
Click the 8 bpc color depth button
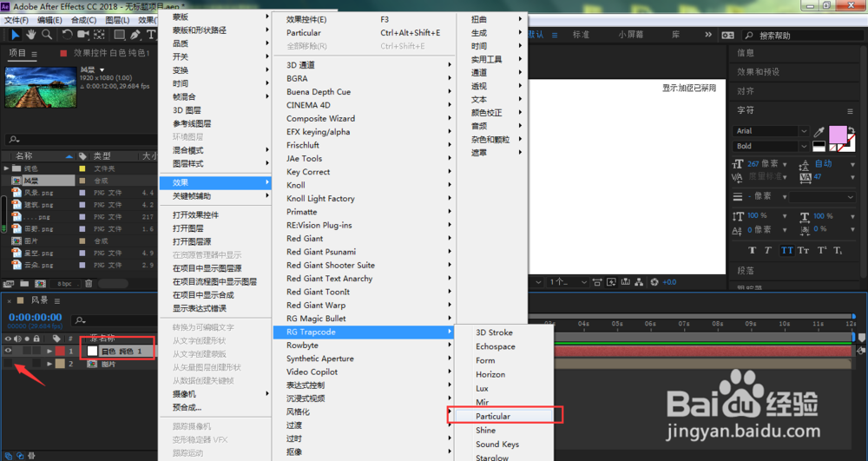pos(65,284)
